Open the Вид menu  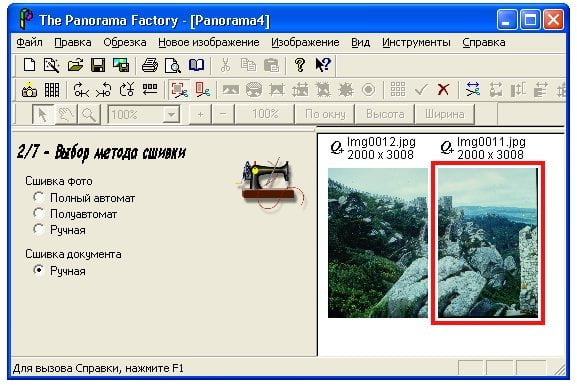click(x=360, y=42)
